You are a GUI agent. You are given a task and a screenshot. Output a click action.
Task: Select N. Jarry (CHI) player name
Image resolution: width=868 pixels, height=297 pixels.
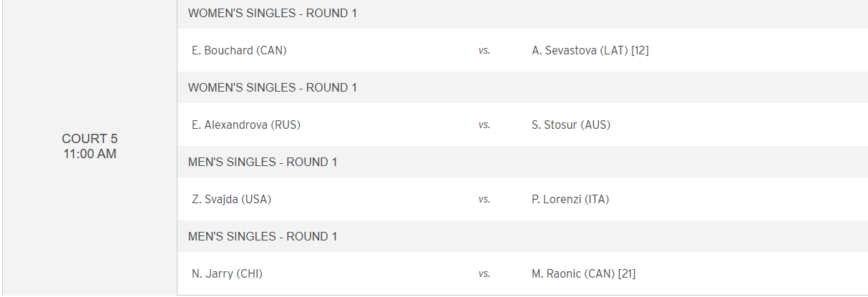coord(227,273)
